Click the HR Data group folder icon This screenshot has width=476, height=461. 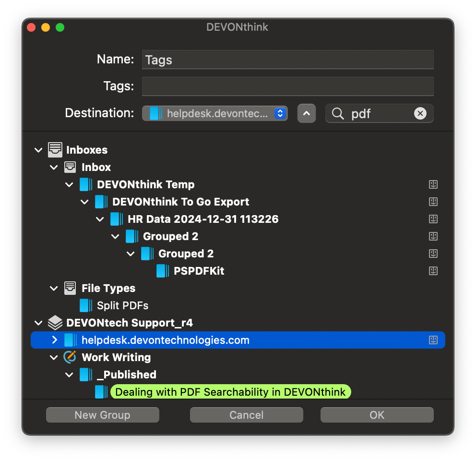117,219
